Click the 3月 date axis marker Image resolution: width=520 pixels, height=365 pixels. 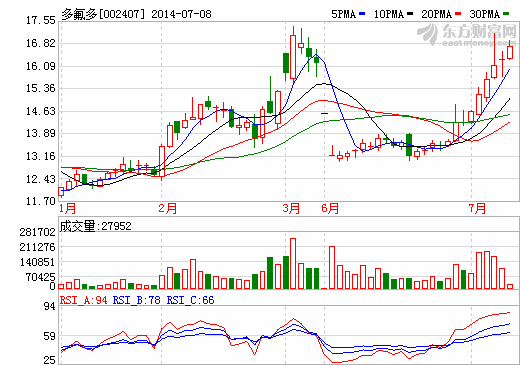click(291, 209)
